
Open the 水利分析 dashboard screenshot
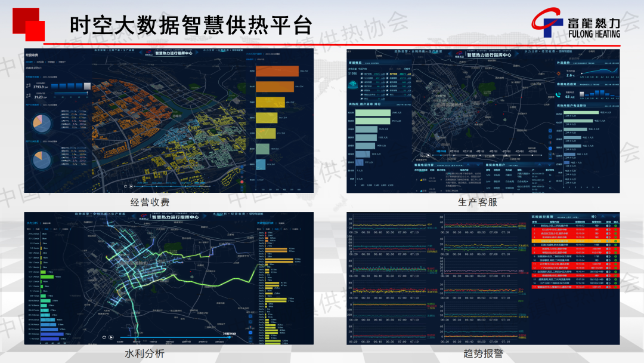pos(168,278)
